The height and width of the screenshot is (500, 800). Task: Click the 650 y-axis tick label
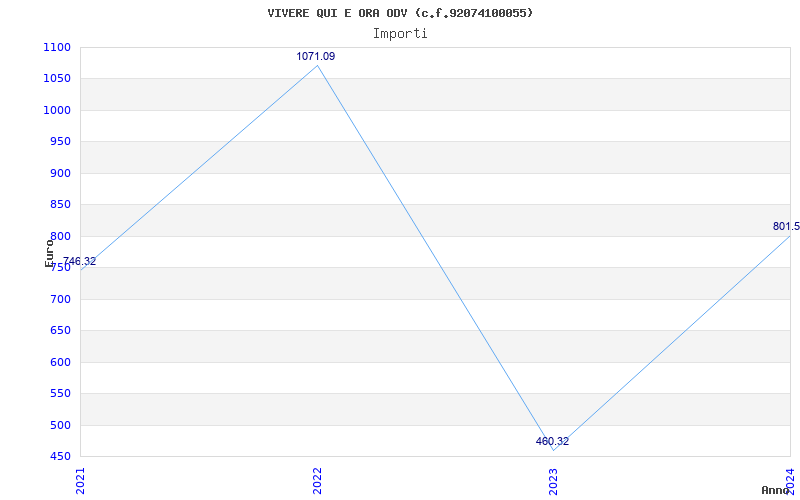tap(60, 331)
